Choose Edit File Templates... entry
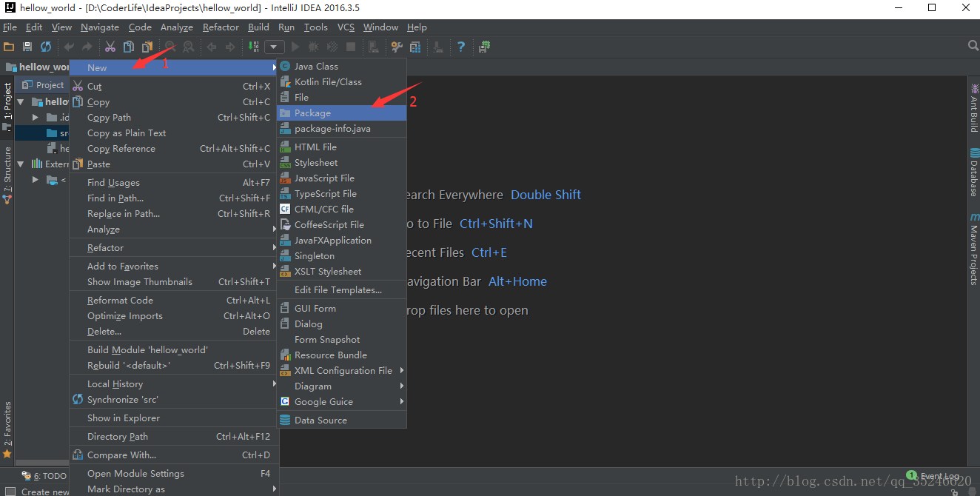The height and width of the screenshot is (496, 980). pos(342,290)
